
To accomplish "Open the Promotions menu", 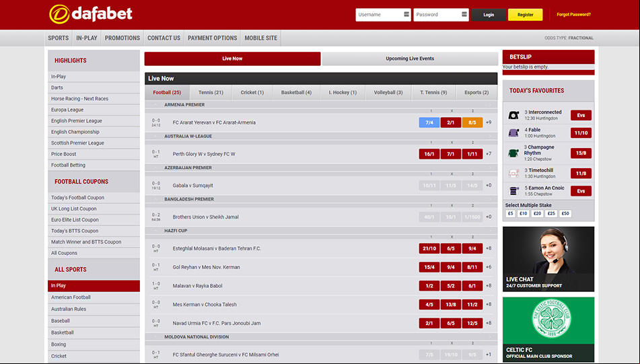I will coord(122,38).
